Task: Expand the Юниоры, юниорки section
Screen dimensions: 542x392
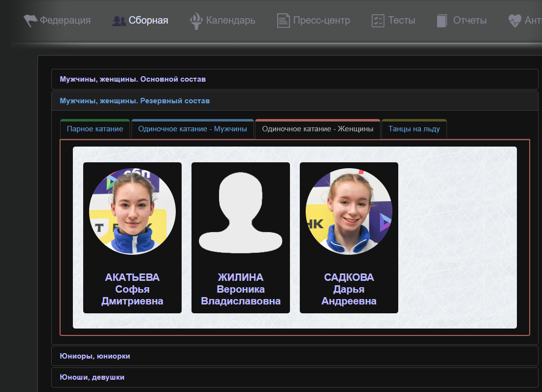Action: coord(95,356)
